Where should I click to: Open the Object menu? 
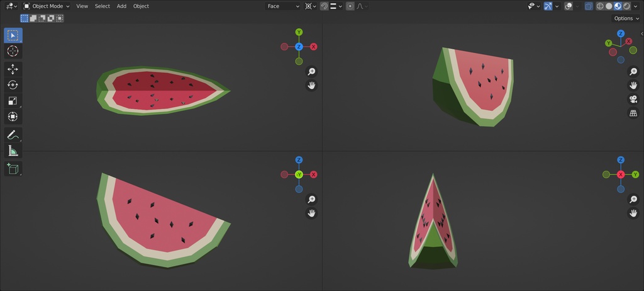point(141,6)
